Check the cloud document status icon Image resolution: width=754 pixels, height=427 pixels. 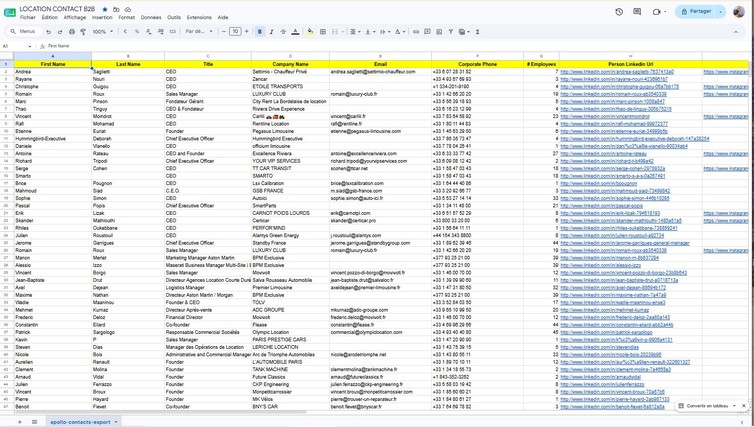[128, 9]
